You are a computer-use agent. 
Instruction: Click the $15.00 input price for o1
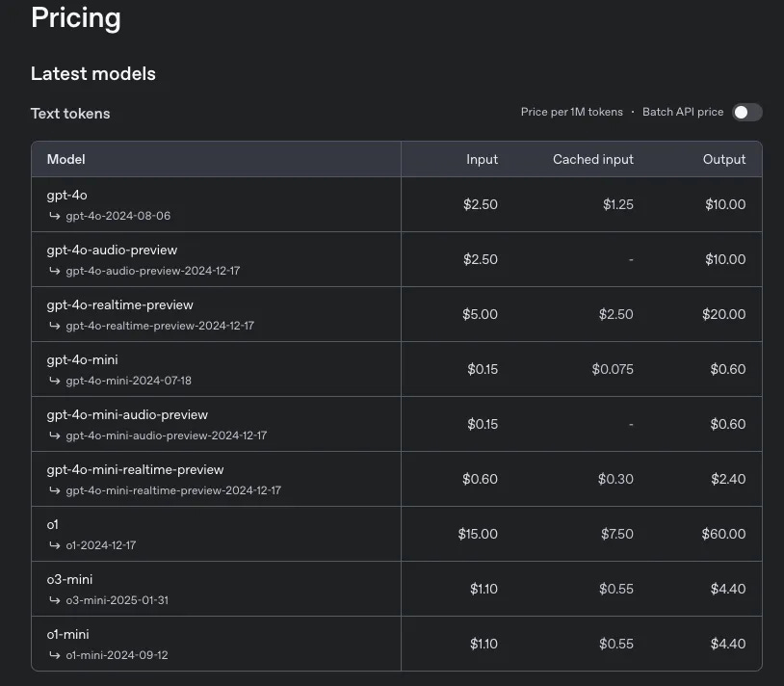click(x=478, y=534)
